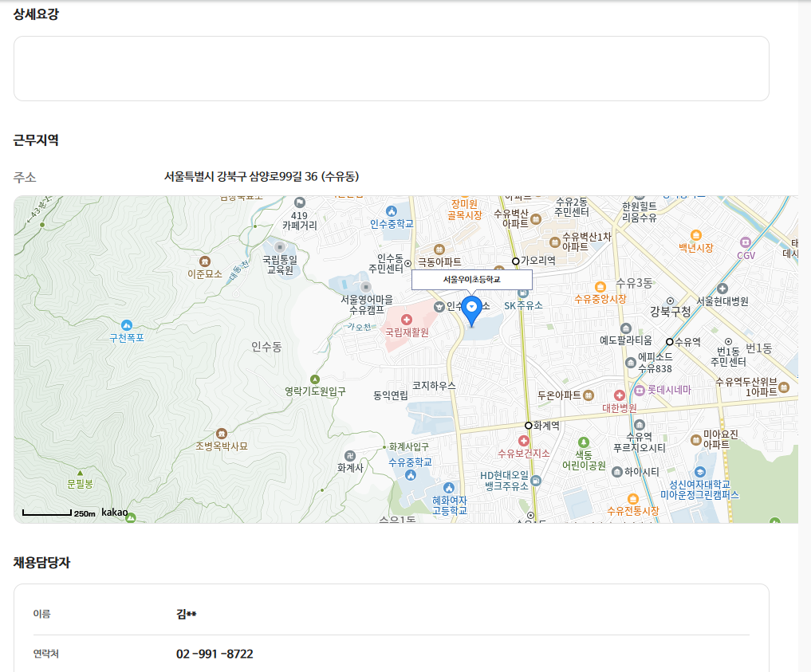This screenshot has width=811, height=672.
Task: Click the phone number 02-991-8722
Action: point(215,654)
